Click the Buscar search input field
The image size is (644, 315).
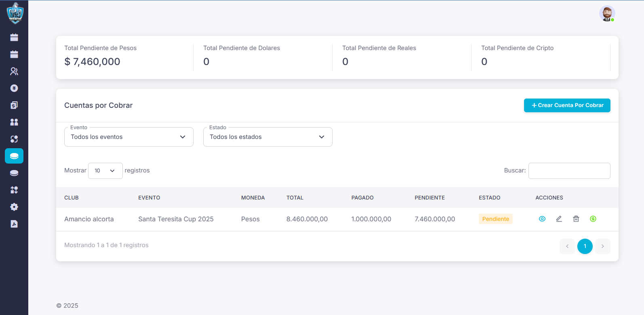(569, 171)
